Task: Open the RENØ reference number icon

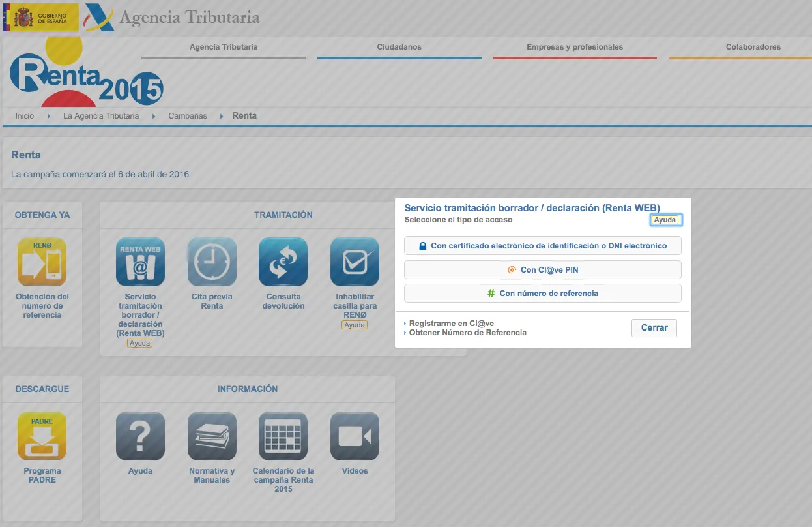Action: [42, 262]
